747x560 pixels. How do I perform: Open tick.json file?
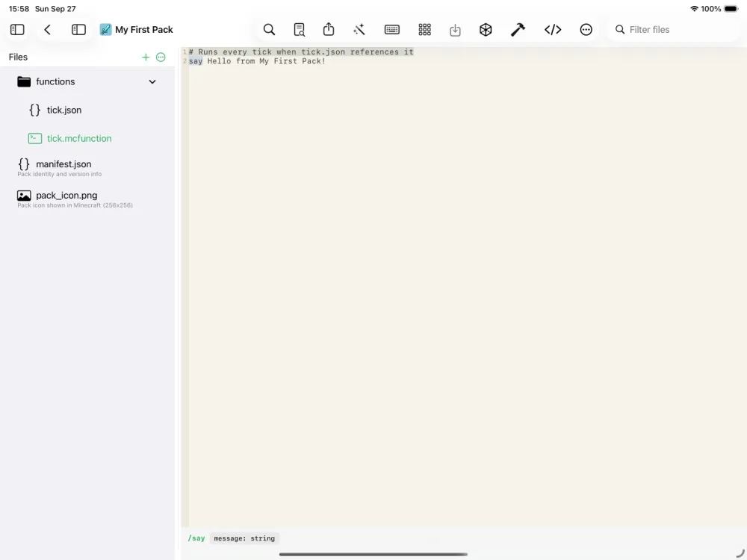point(87,110)
